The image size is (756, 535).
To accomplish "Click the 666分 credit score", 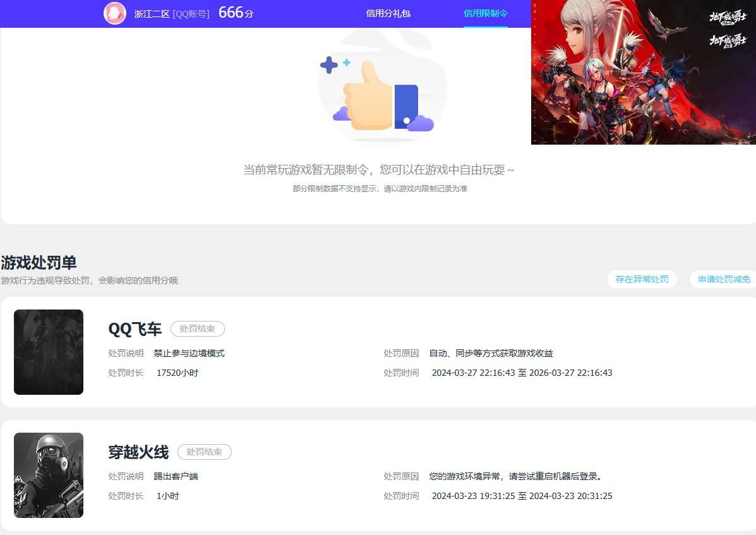I will 236,13.
